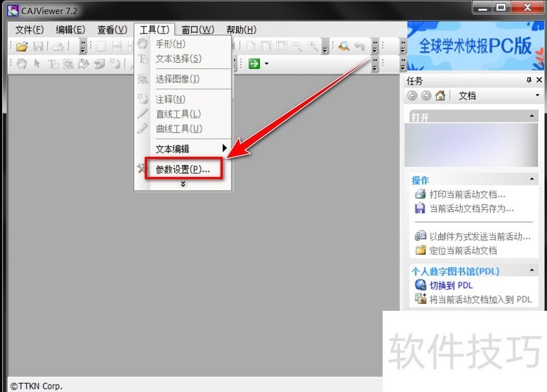Click the 切换到 PDL link

[451, 285]
